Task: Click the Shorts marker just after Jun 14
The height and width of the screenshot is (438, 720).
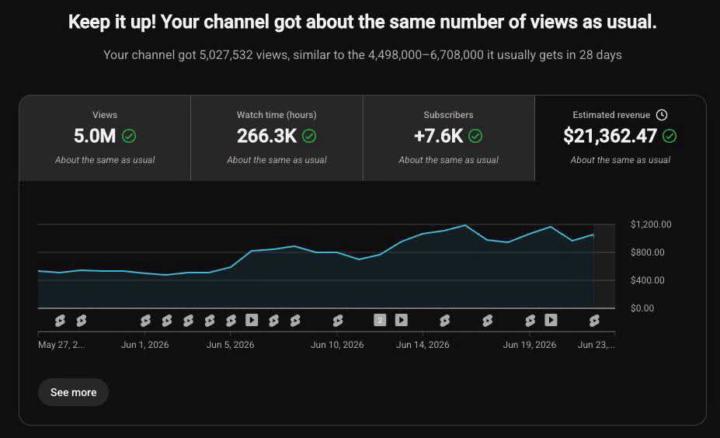Action: 444,320
